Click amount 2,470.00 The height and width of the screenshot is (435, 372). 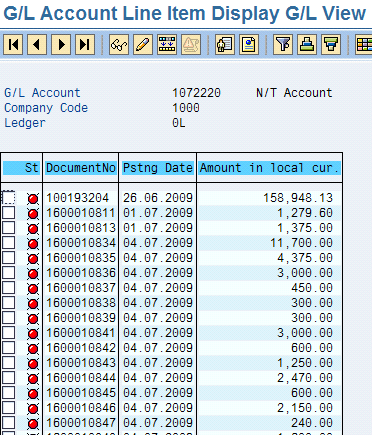(x=305, y=378)
